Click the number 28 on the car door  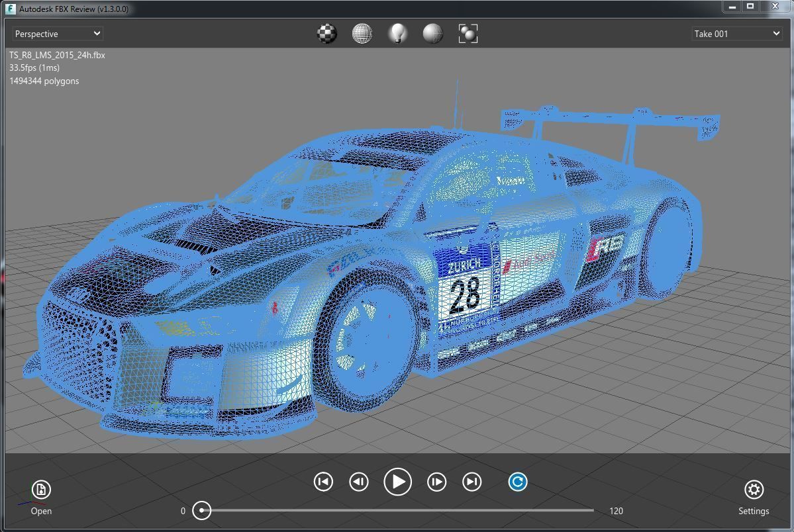(465, 294)
